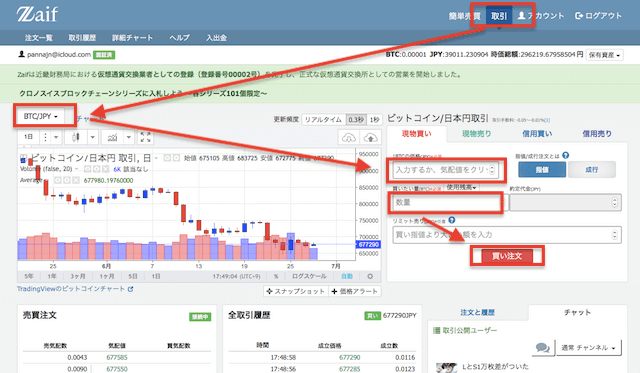Image resolution: width=640 pixels, height=373 pixels.
Task: Expand the chart style dropdown arrow
Action: tap(93, 137)
